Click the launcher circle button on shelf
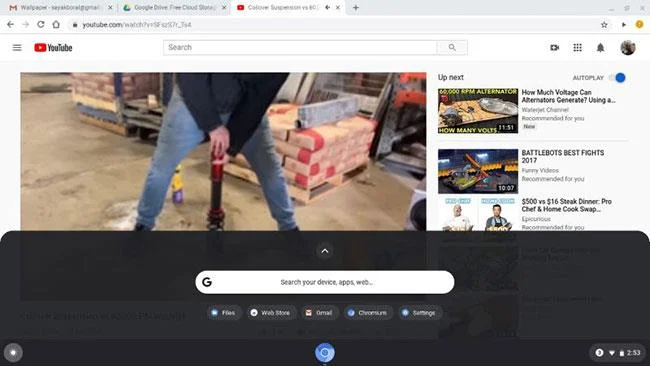 pyautogui.click(x=13, y=353)
